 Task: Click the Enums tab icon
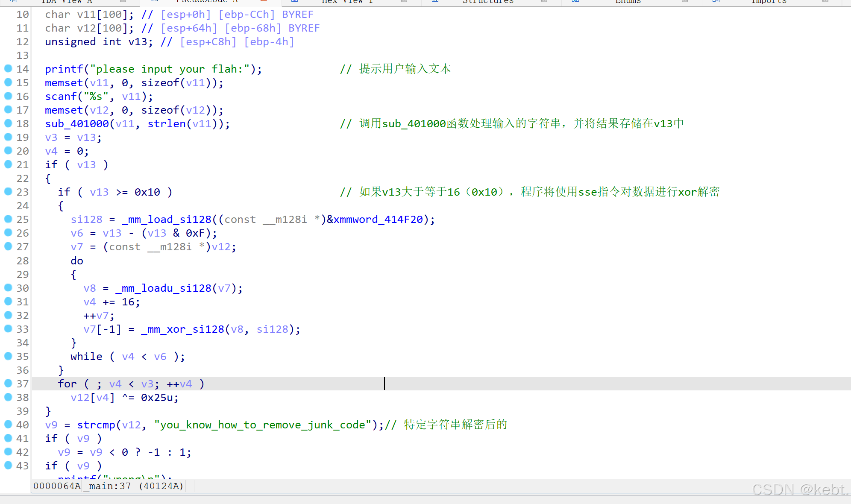click(x=575, y=2)
